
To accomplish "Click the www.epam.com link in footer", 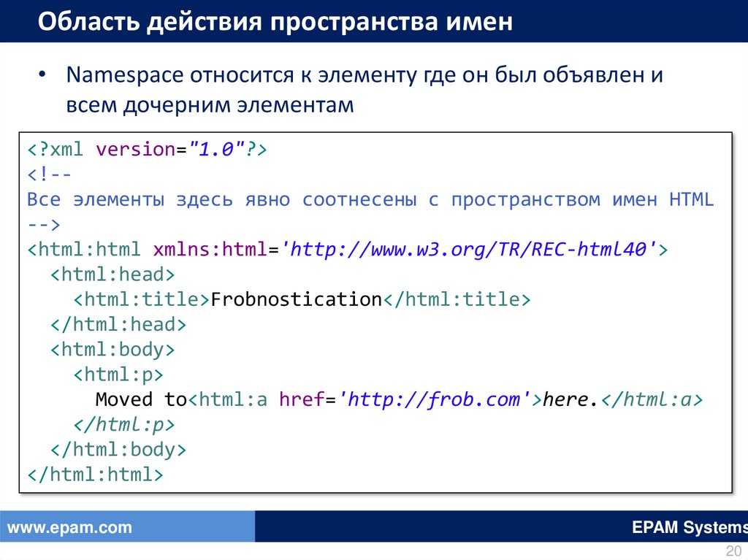I will [69, 528].
